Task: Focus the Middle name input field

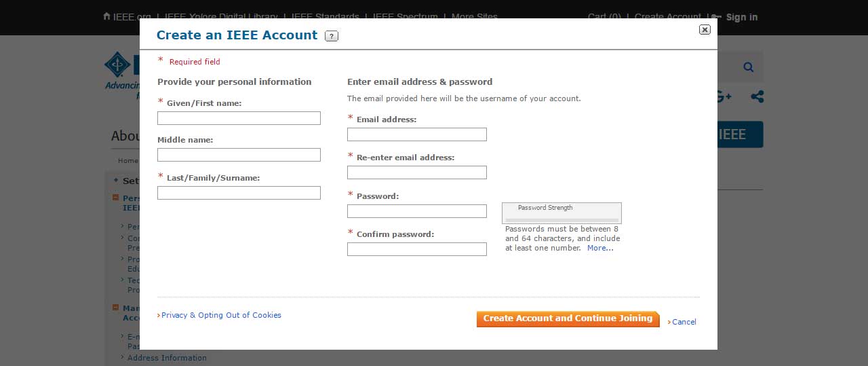Action: (x=239, y=155)
